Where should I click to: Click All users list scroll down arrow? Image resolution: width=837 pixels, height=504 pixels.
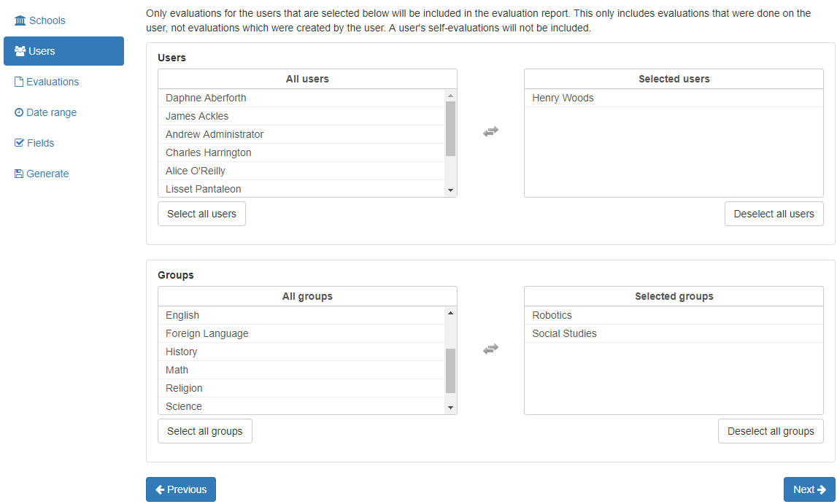tap(450, 190)
